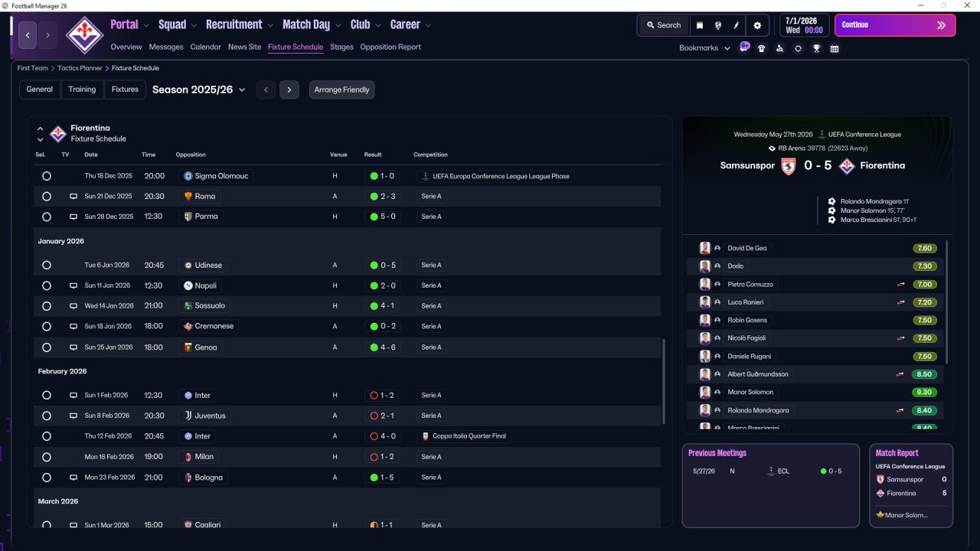Select the Roma fixture radio button
Viewport: 980px width, 551px height.
click(x=47, y=197)
